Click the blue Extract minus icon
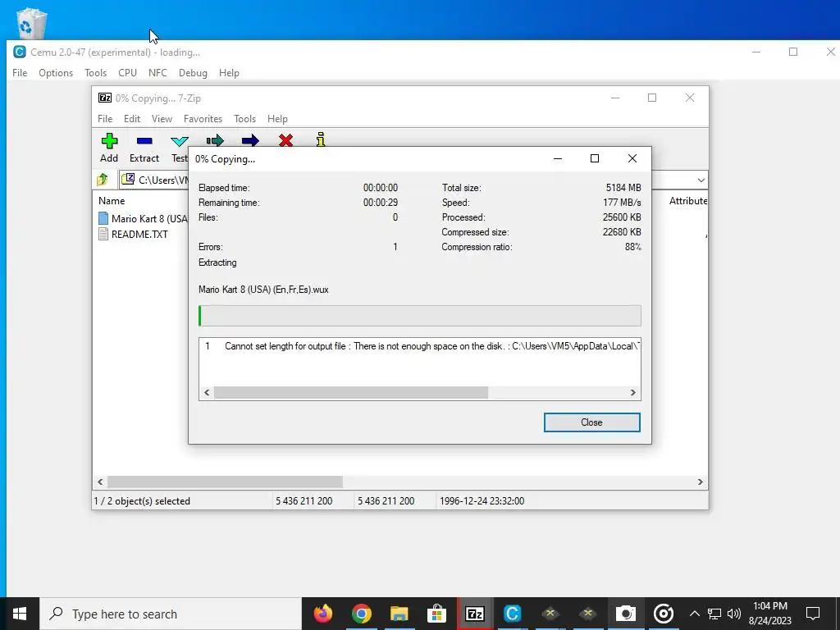The height and width of the screenshot is (630, 840). [144, 141]
